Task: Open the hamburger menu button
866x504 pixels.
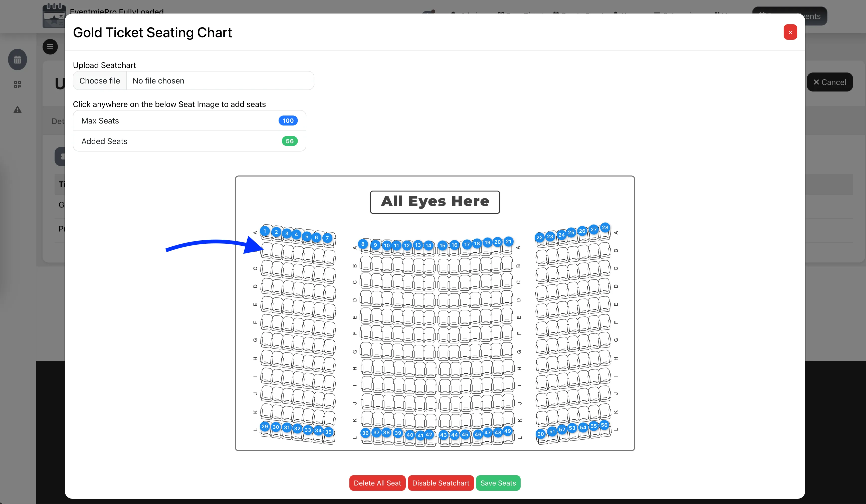Action: pos(50,47)
